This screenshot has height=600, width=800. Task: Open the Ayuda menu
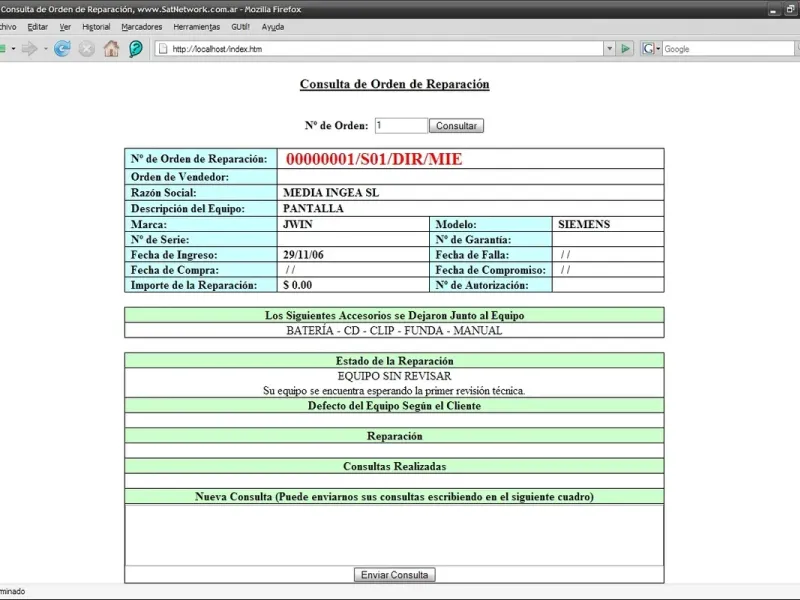pos(272,27)
